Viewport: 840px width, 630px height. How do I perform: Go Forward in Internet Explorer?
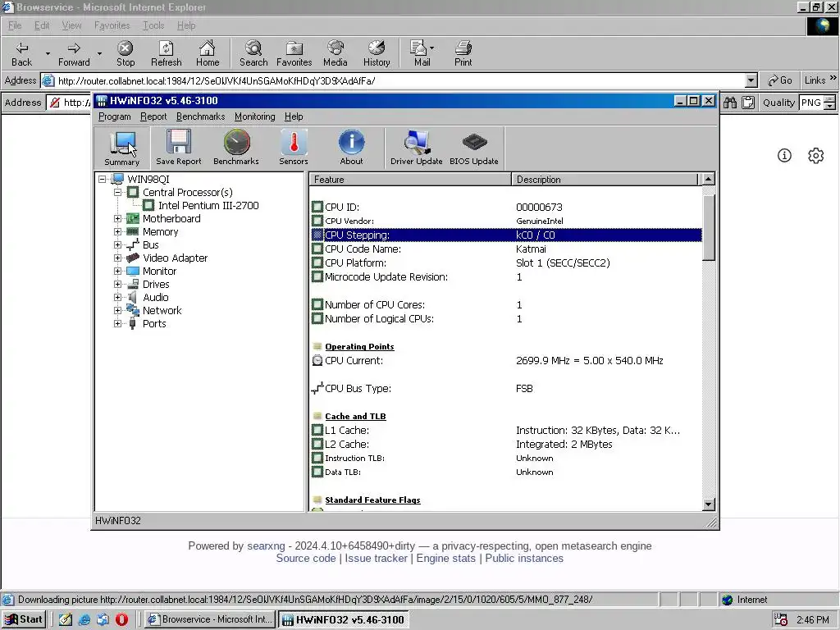coord(74,53)
